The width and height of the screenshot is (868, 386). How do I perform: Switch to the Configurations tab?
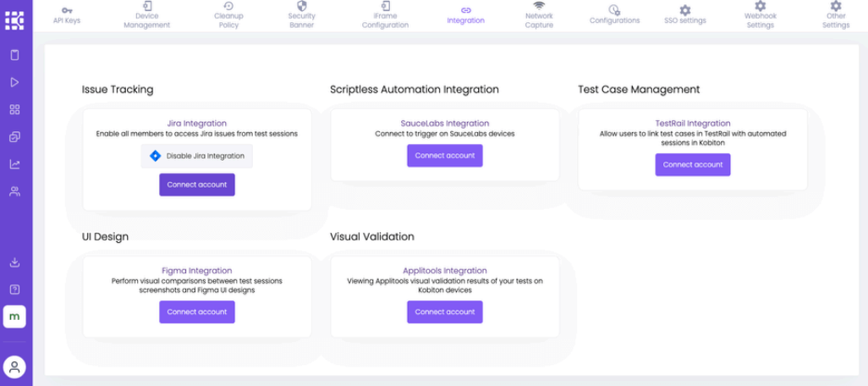(614, 20)
